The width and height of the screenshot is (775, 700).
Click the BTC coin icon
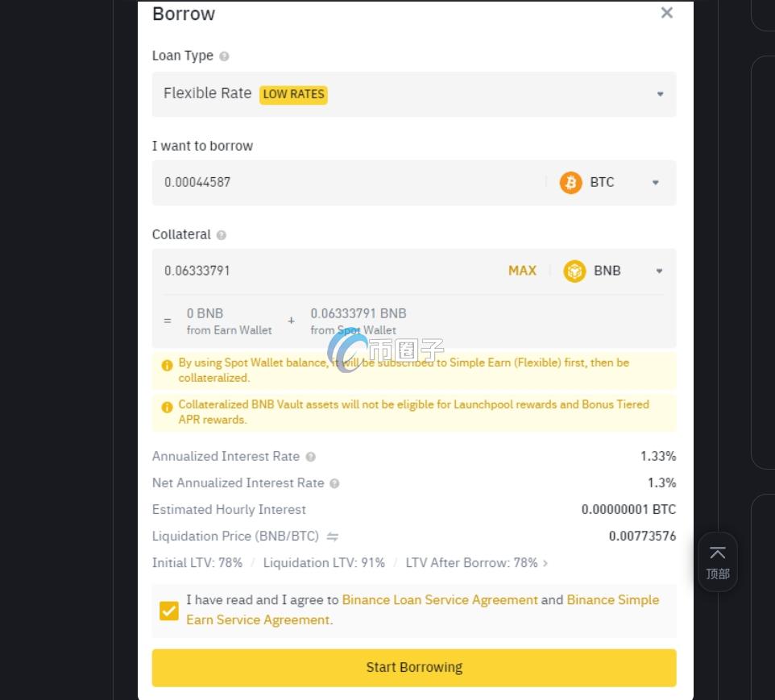(570, 183)
